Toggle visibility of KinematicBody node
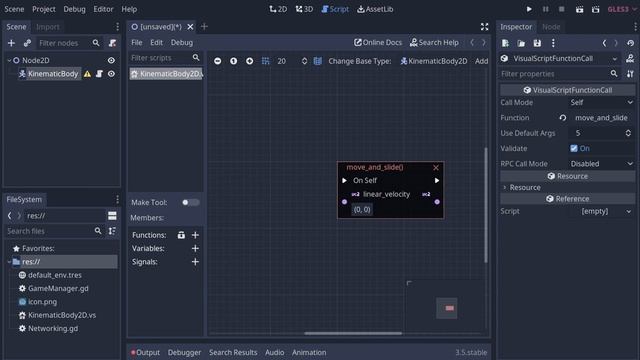The width and height of the screenshot is (640, 360). [111, 74]
